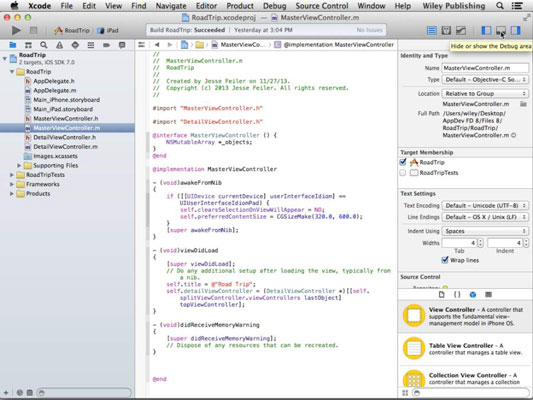Hide or show the Navigator pane
The height and width of the screenshot is (400, 533).
pyautogui.click(x=486, y=31)
